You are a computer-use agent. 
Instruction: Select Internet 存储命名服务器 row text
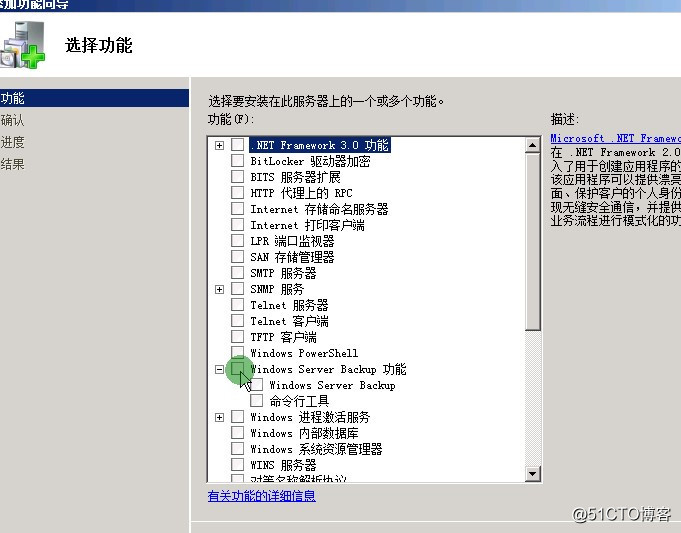319,209
